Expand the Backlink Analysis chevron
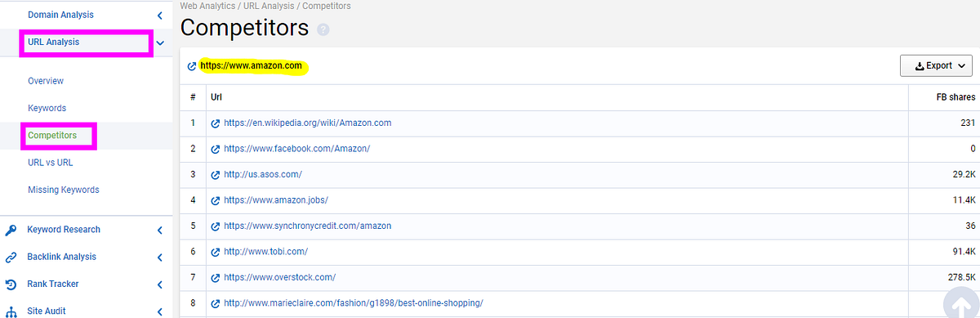 160,257
